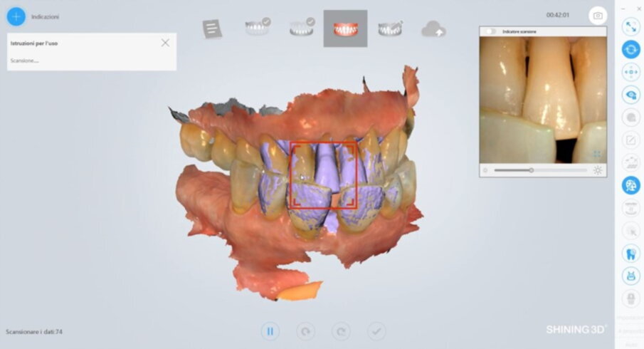This screenshot has width=644, height=349.
Task: Click the cloud upload icon
Action: pyautogui.click(x=433, y=28)
